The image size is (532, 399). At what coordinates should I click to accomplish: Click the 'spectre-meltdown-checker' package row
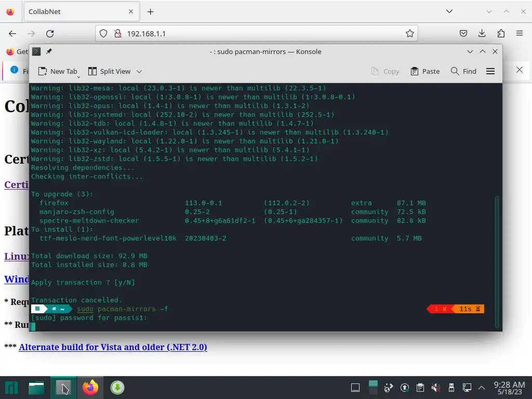pyautogui.click(x=232, y=220)
